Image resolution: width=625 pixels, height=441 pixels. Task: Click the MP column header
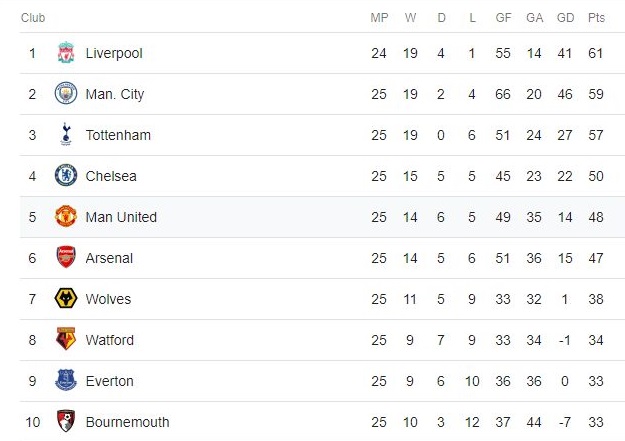click(379, 18)
